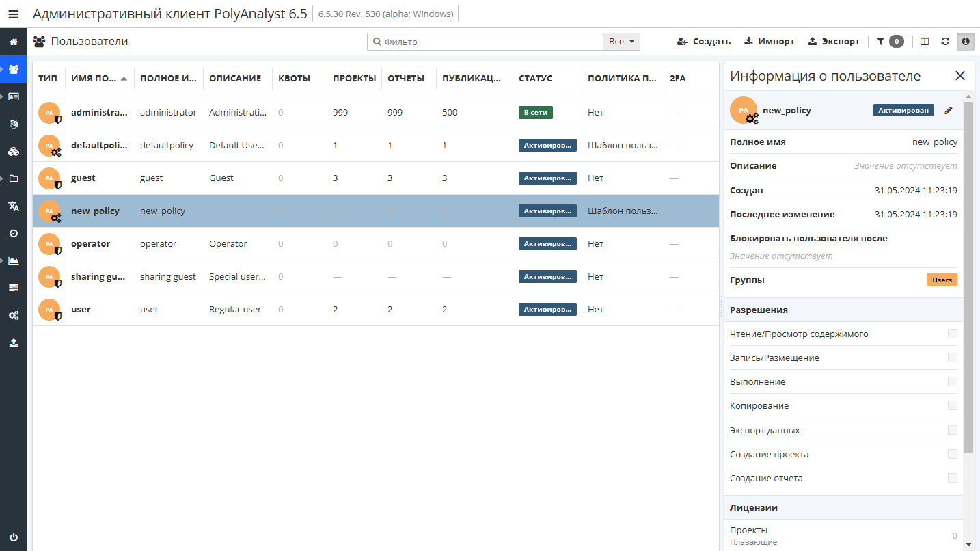The image size is (980, 551).
Task: Click the filter funnel icon with counter
Action: (x=890, y=42)
